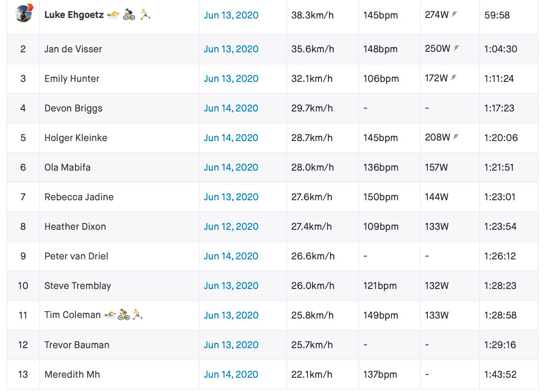Click the power meter icon beside 208W
This screenshot has height=392, width=544.
click(456, 137)
